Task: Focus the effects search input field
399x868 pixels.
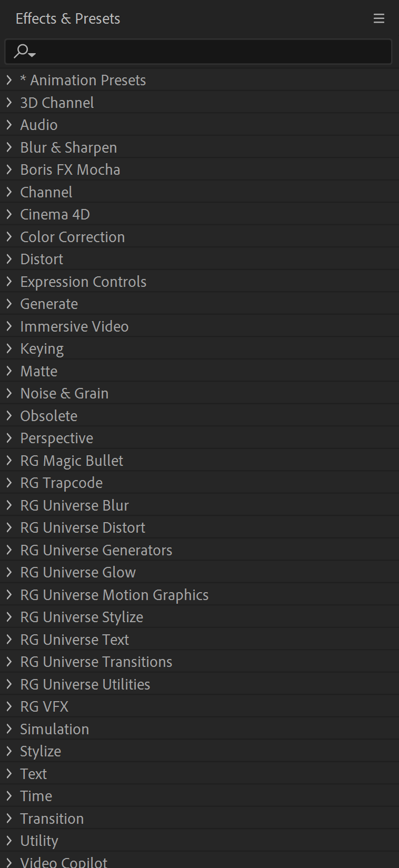Action: pos(198,52)
